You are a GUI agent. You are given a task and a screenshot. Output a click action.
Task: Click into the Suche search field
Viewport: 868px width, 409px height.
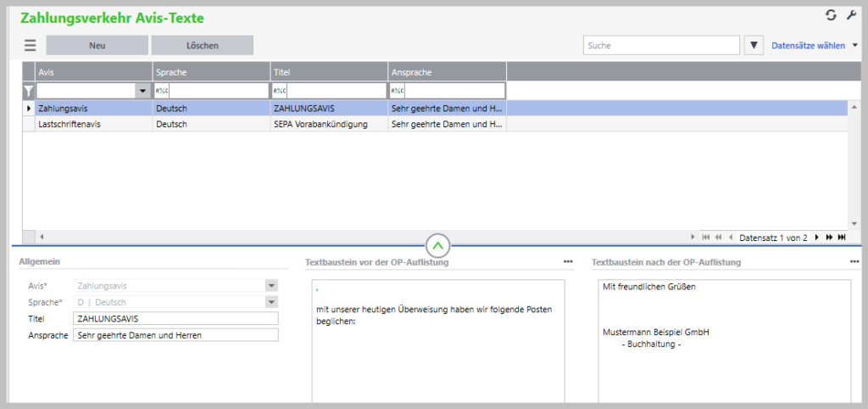coord(660,46)
